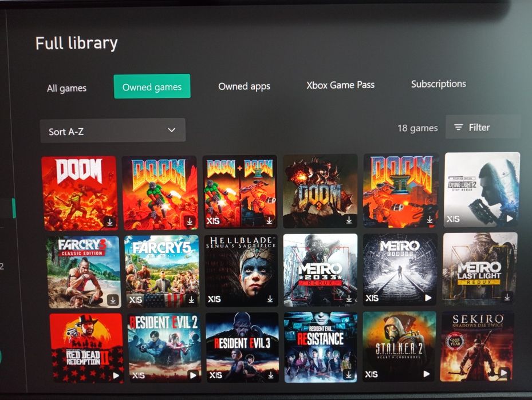Select Red Dead Redemption II tile
Image resolution: width=532 pixels, height=400 pixels.
pyautogui.click(x=86, y=348)
